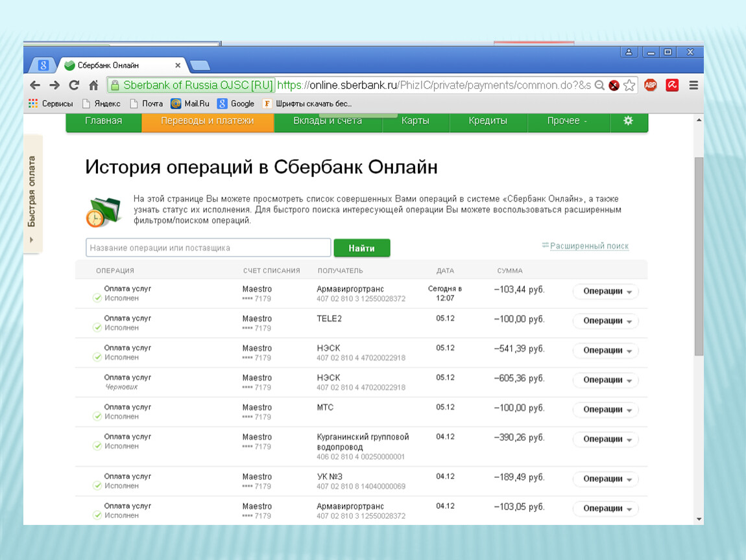The height and width of the screenshot is (560, 746).
Task: Go back using browser back arrow
Action: [35, 86]
